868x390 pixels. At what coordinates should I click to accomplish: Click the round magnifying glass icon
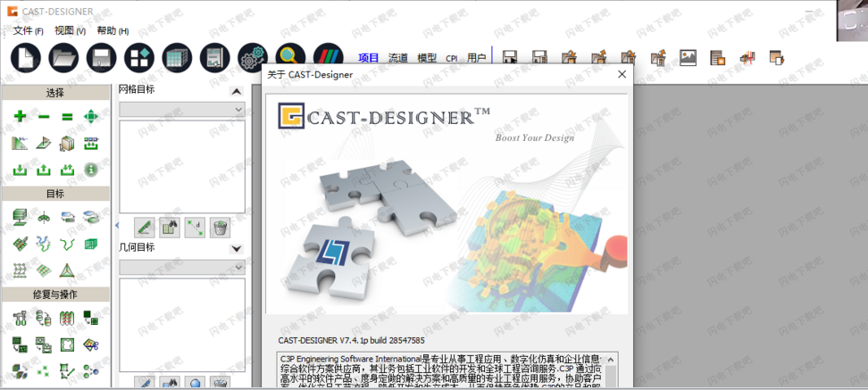point(290,57)
